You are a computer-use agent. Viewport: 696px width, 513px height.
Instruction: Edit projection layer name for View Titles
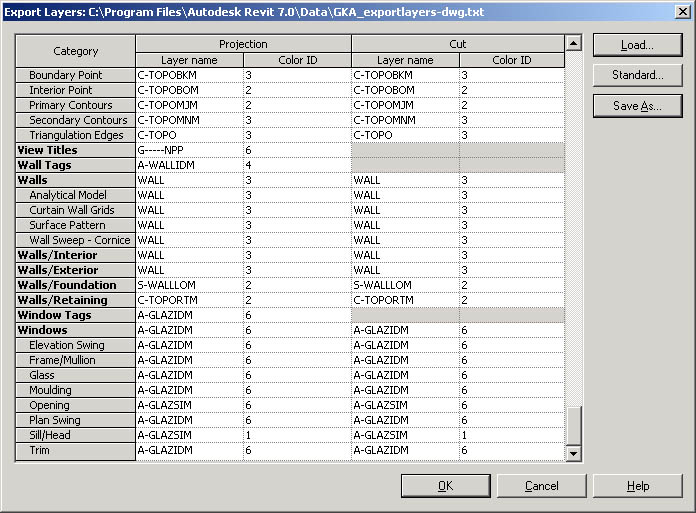tap(189, 150)
